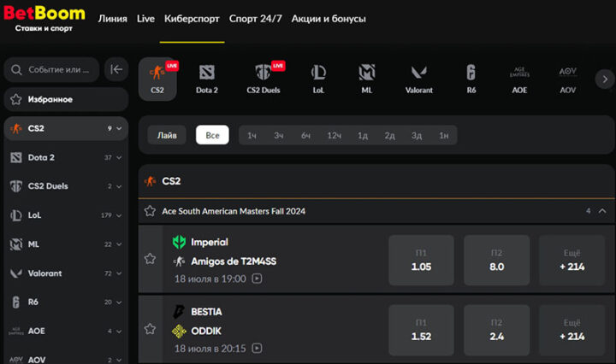Click the ML game icon in carousel
616x364 pixels.
click(367, 78)
